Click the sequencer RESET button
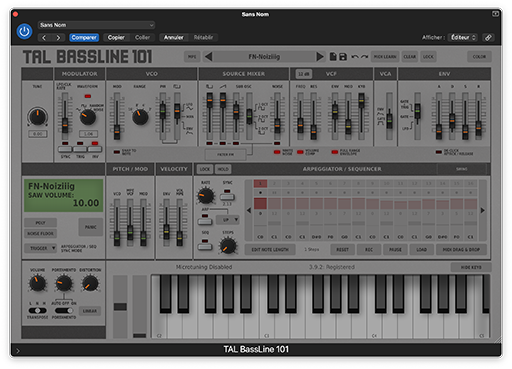This screenshot has height=369, width=512. point(342,250)
